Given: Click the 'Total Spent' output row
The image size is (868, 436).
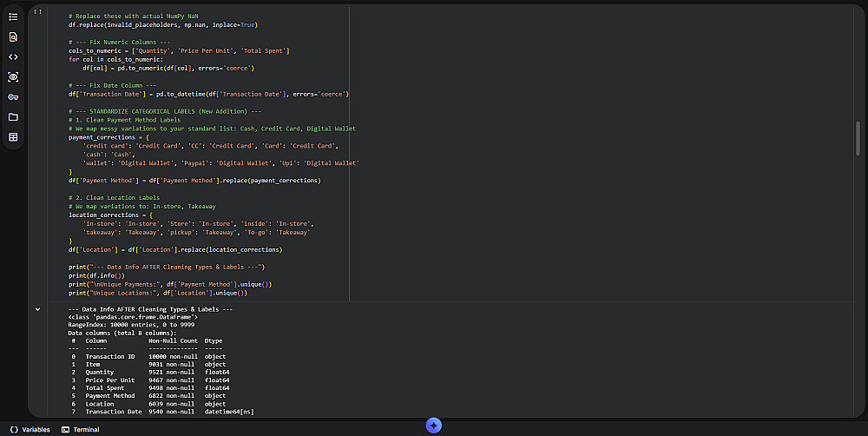Looking at the screenshot, I should click(x=150, y=388).
